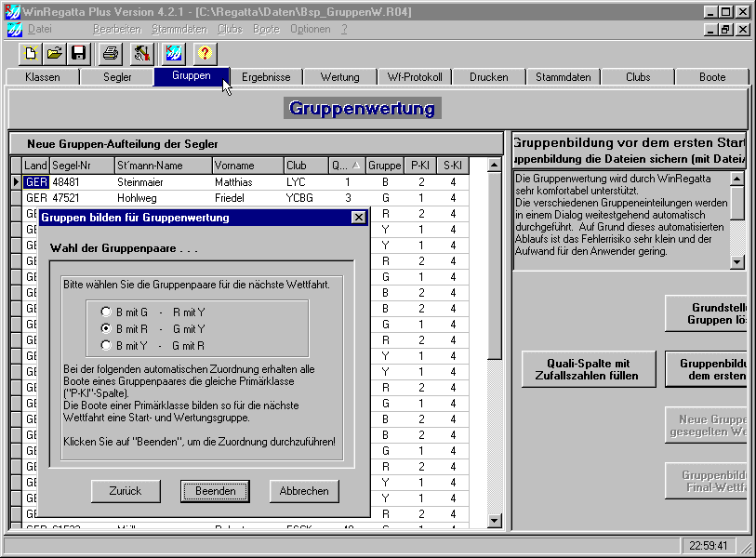
Task: Select 'B mit R - G mit Y' option
Action: 107,328
